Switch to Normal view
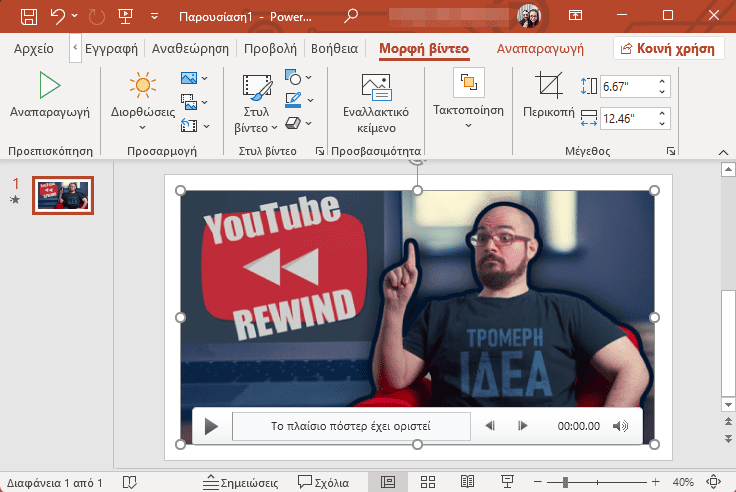Image resolution: width=736 pixels, height=492 pixels. pyautogui.click(x=388, y=482)
